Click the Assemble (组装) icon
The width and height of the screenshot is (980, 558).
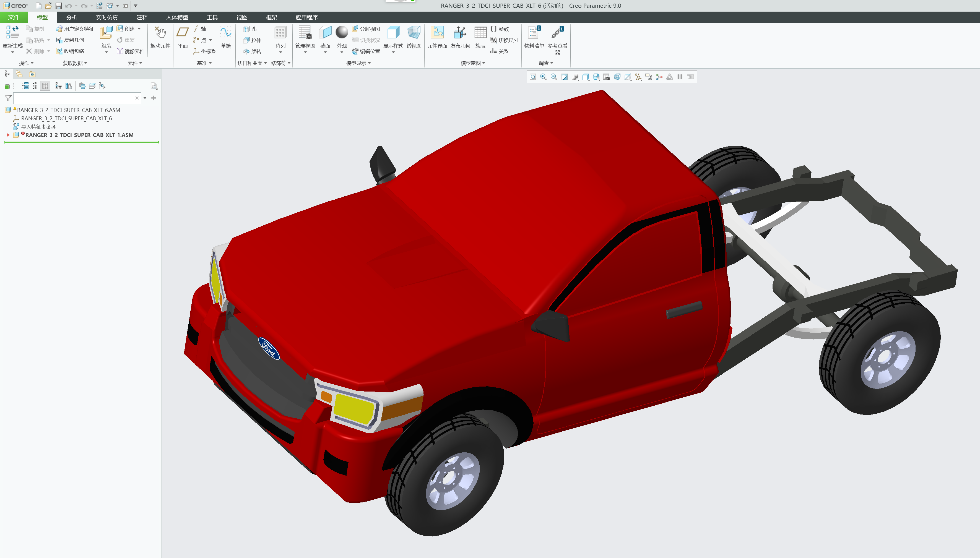pos(106,33)
